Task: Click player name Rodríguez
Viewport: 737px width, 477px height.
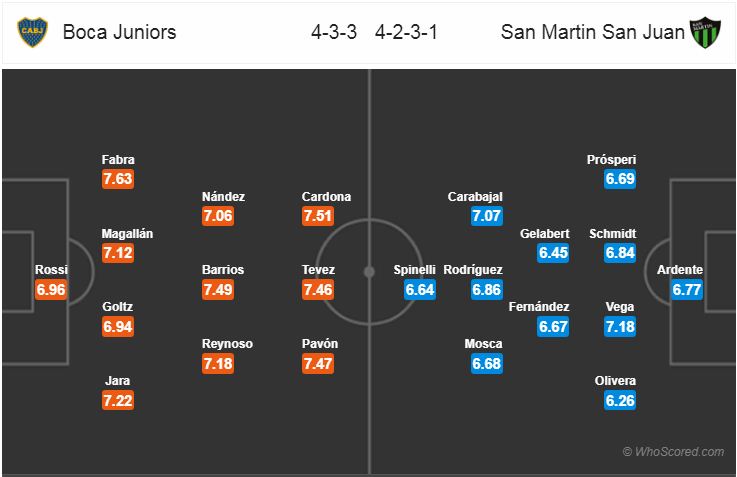Action: point(473,270)
